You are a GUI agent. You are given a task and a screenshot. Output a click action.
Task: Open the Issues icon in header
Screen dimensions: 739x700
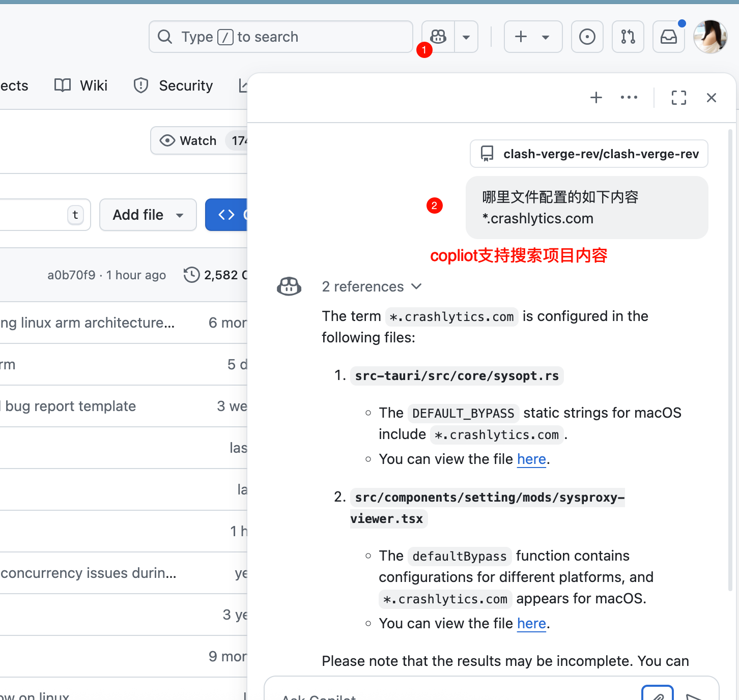click(587, 37)
